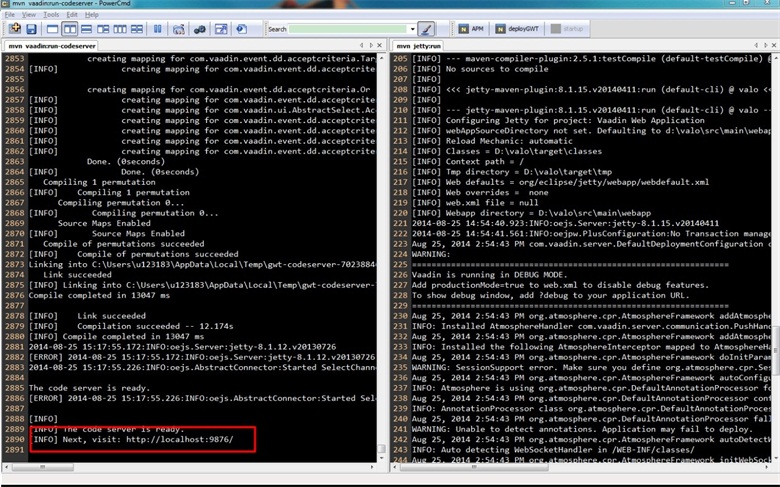Open the Tools menu

tap(51, 15)
